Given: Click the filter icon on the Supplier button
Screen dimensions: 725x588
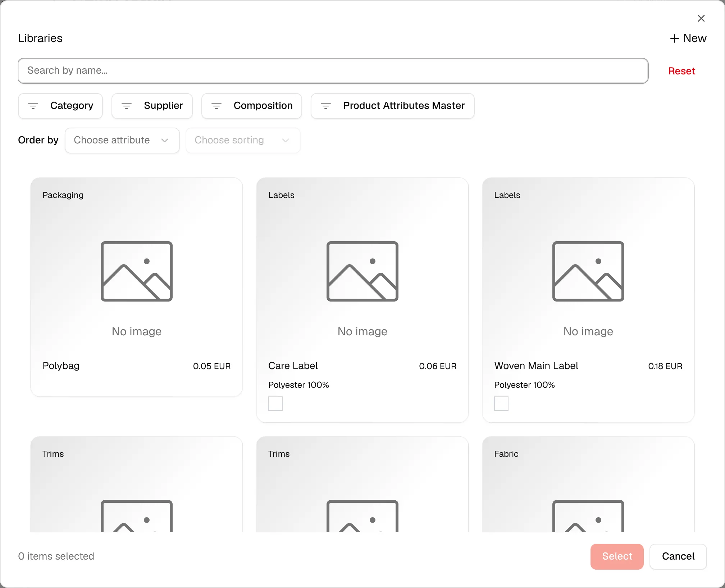Looking at the screenshot, I should [x=127, y=106].
